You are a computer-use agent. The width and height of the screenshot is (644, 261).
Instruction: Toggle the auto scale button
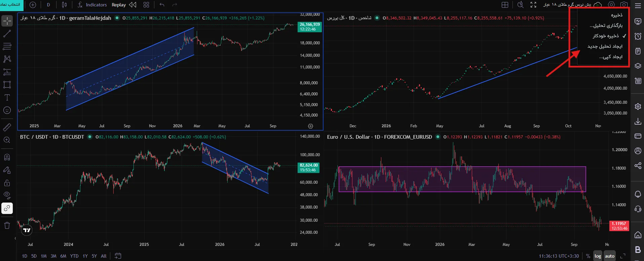(610, 256)
